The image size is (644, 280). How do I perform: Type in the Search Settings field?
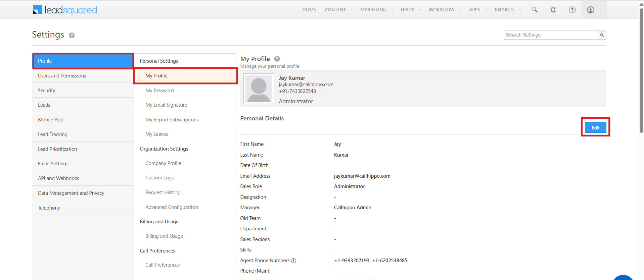pos(551,35)
